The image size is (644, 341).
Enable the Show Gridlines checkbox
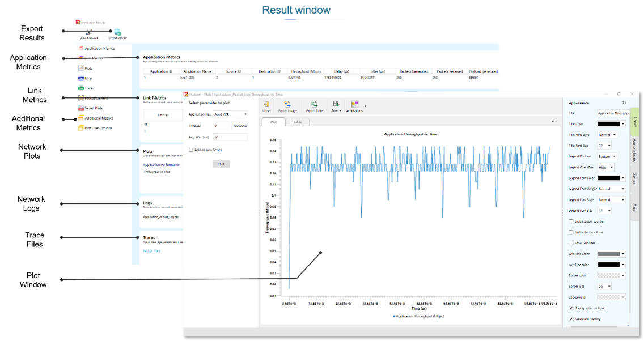[x=570, y=243]
